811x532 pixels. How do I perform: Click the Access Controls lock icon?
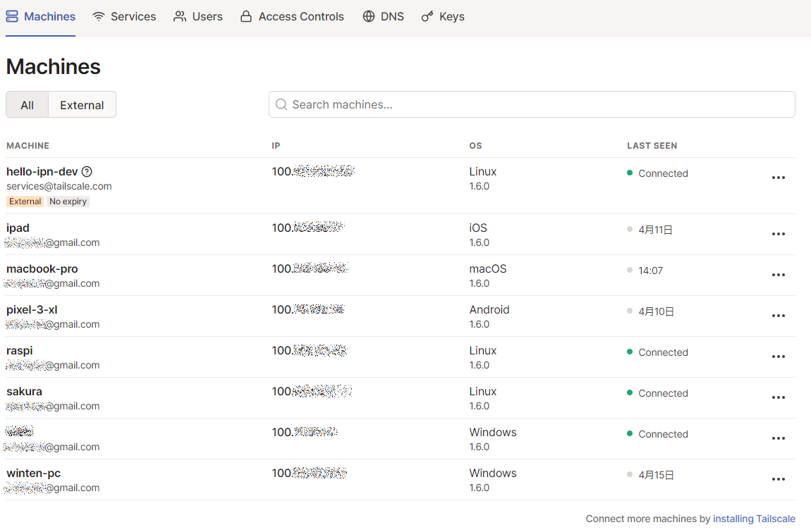[246, 16]
